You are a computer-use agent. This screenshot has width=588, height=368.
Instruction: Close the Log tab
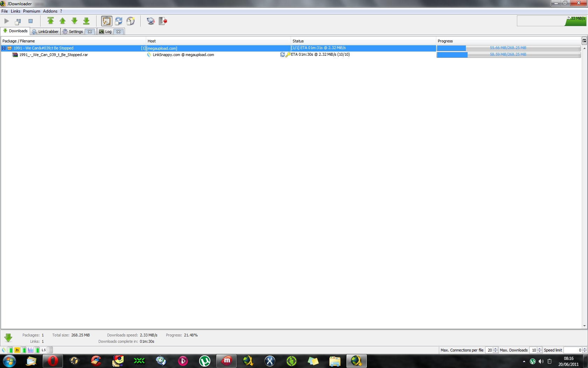point(119,32)
